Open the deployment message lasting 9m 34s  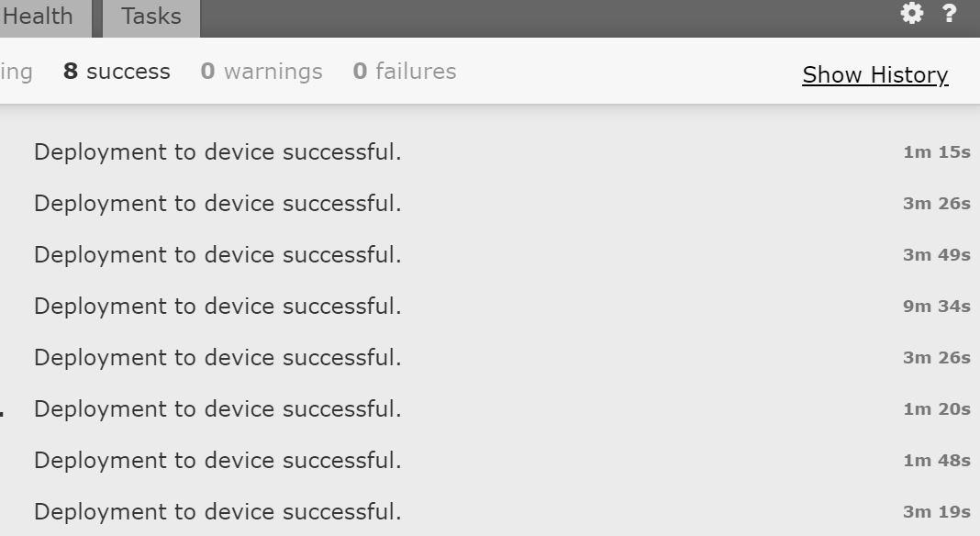(217, 307)
